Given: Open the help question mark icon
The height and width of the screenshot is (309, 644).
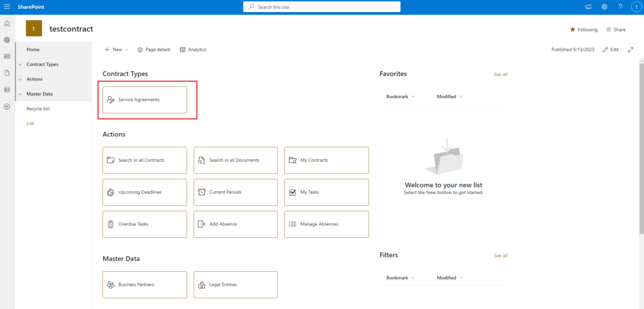Looking at the screenshot, I should [x=620, y=7].
